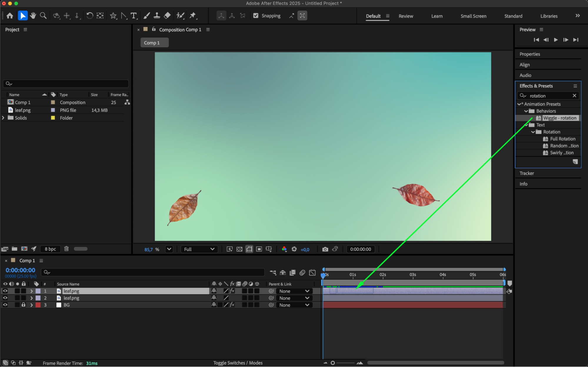Select the Puppet Pin tool
588x367 pixels.
pos(193,16)
